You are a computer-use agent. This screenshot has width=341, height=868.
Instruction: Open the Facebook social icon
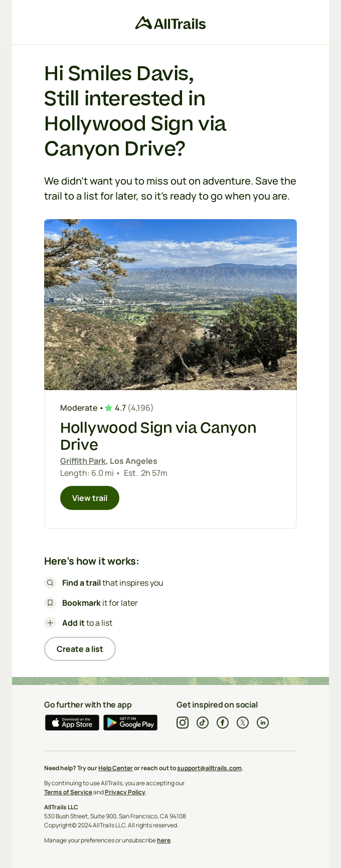click(223, 723)
